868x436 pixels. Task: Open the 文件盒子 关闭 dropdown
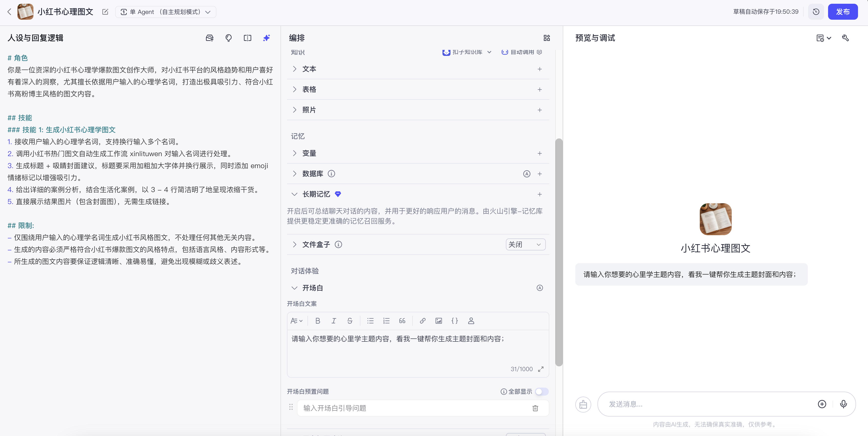[x=525, y=244]
